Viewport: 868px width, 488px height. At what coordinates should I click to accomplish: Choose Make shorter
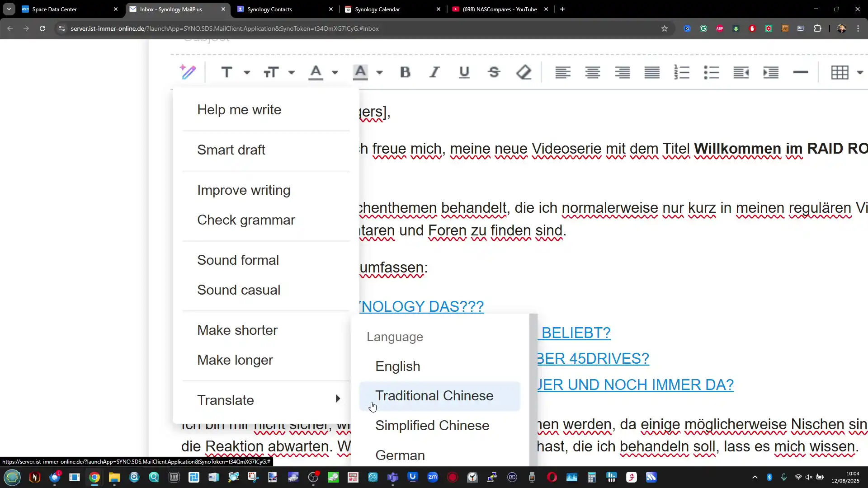pos(266,330)
